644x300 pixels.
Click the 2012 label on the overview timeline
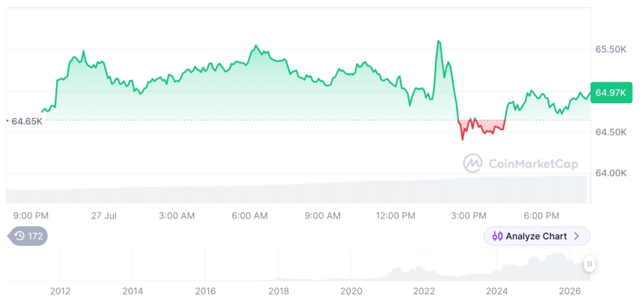[60, 291]
